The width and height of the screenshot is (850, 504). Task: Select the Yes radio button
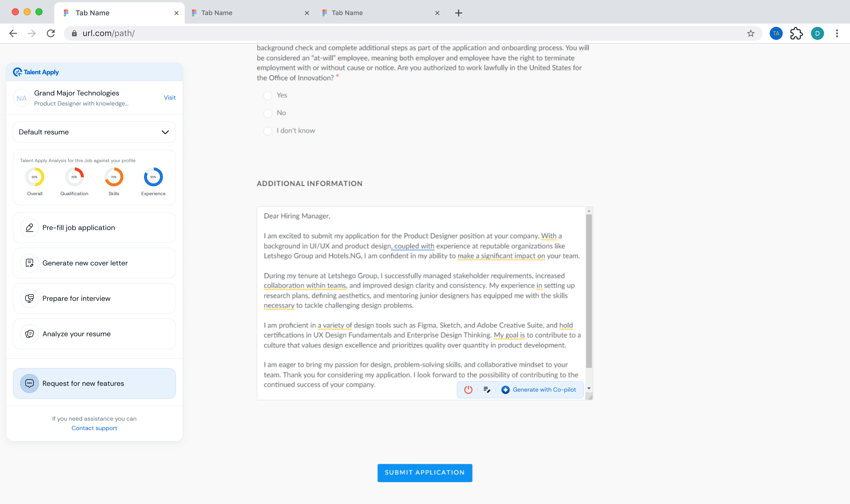click(268, 95)
